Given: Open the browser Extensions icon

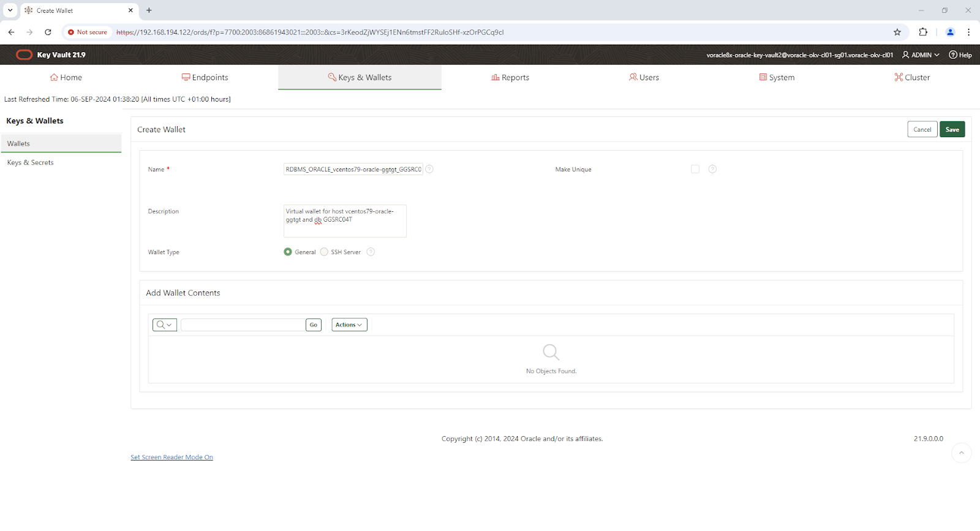Looking at the screenshot, I should coord(923,32).
